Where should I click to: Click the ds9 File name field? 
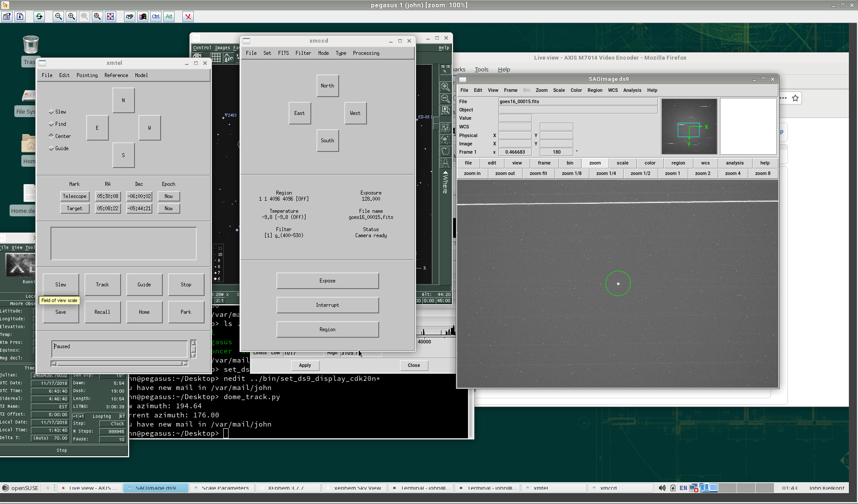tap(578, 101)
